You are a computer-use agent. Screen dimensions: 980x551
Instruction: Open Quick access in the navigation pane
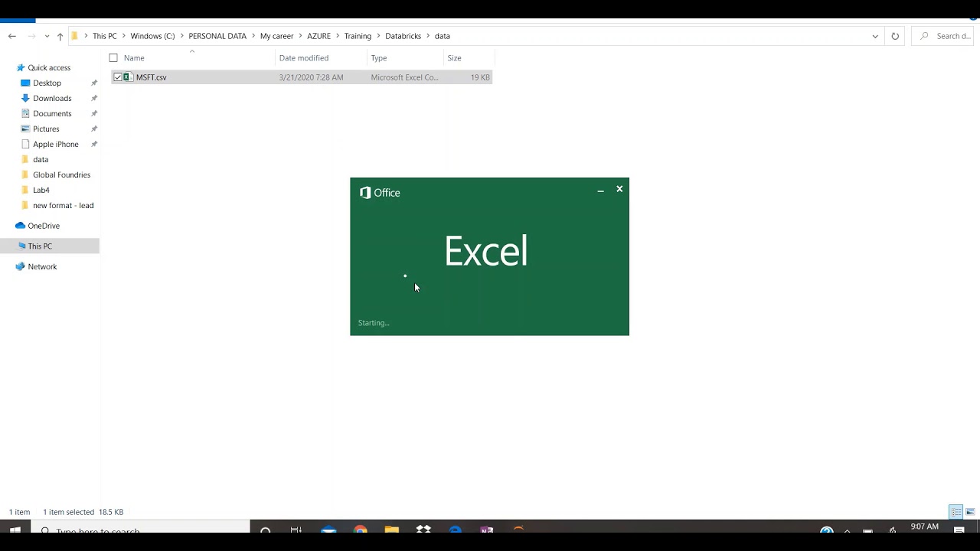(49, 67)
